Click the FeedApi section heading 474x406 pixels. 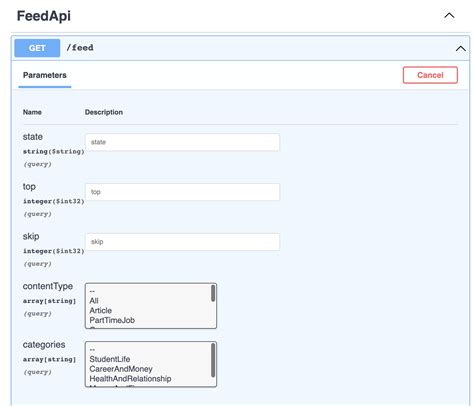tap(44, 16)
